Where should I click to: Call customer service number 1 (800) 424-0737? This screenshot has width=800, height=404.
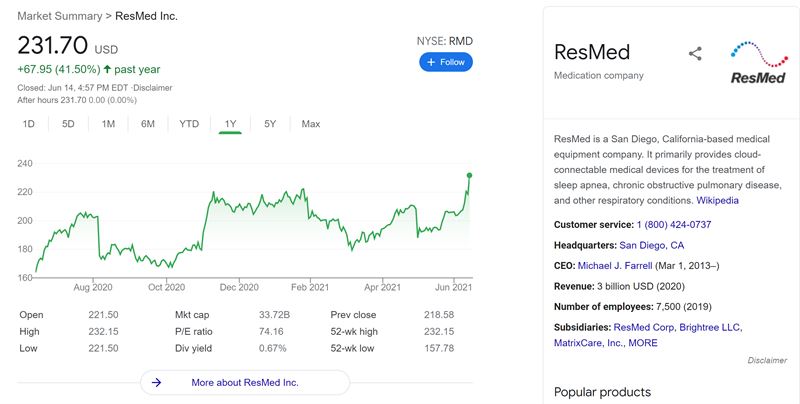(x=673, y=224)
